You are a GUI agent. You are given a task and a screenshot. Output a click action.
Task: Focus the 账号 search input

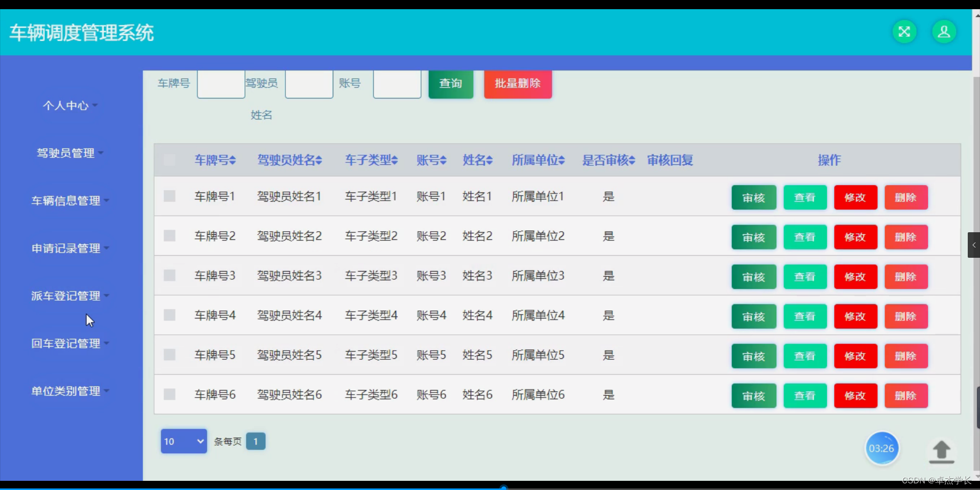click(x=397, y=84)
